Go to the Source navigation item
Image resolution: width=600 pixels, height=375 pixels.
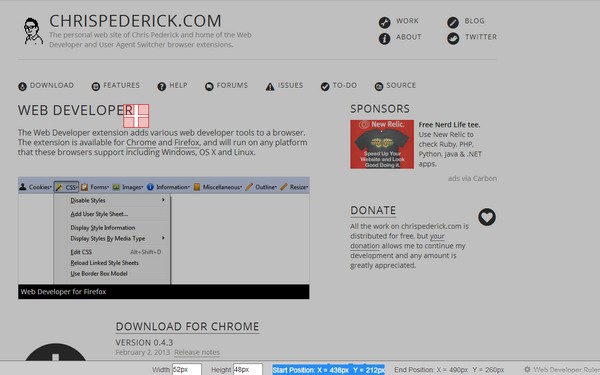coord(395,86)
